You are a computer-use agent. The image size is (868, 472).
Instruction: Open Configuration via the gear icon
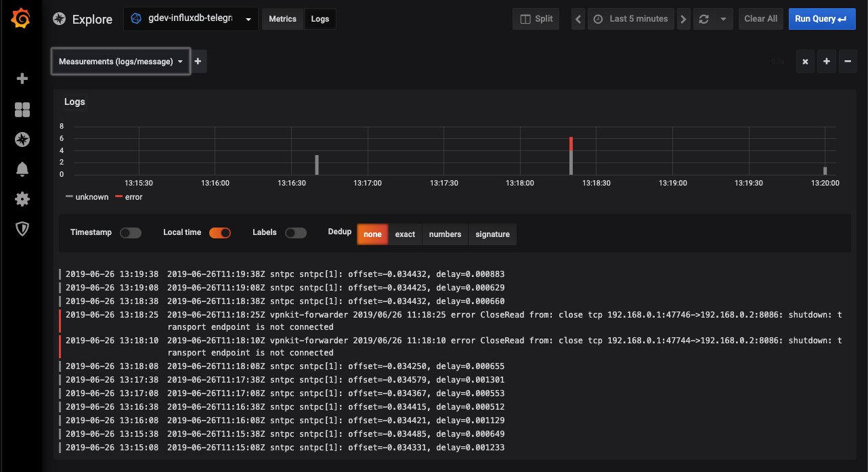22,199
